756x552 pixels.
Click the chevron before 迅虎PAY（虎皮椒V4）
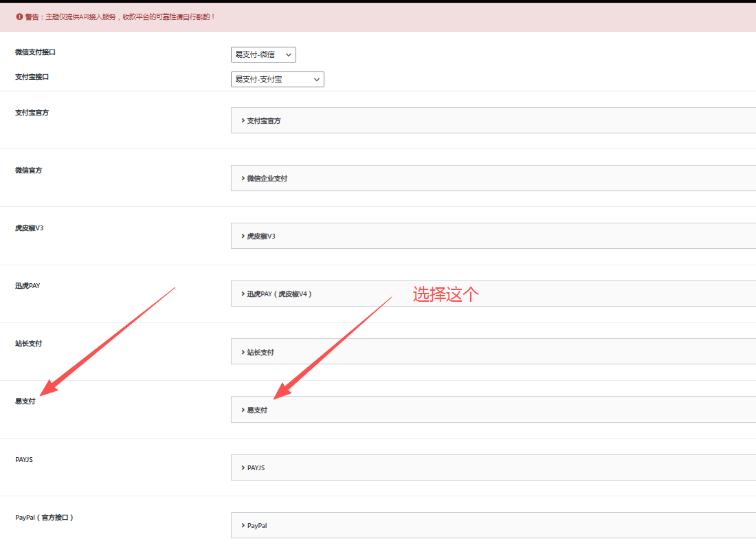pos(243,294)
